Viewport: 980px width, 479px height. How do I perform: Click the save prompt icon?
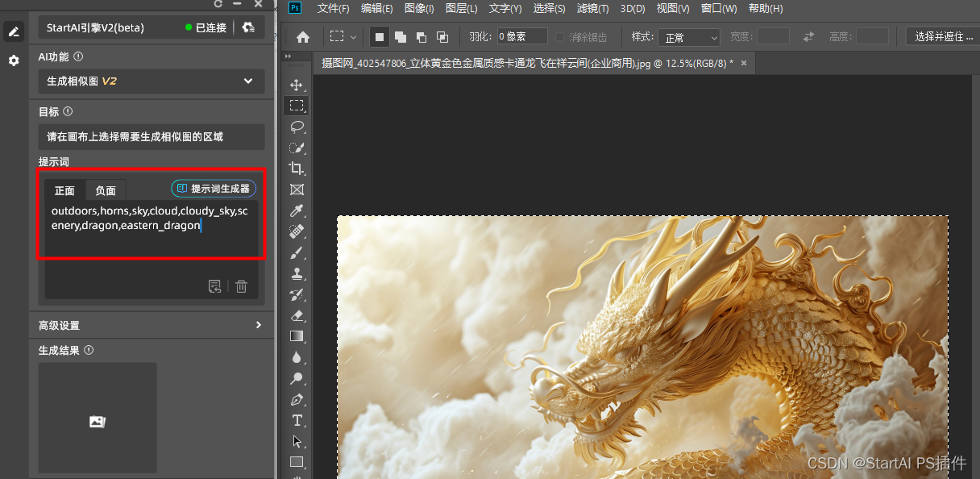click(x=214, y=286)
